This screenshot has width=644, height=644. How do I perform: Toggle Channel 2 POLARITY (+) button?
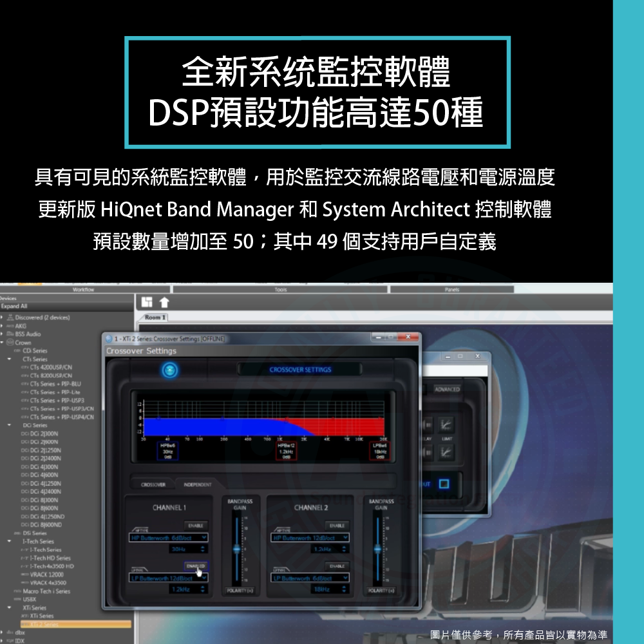(381, 591)
